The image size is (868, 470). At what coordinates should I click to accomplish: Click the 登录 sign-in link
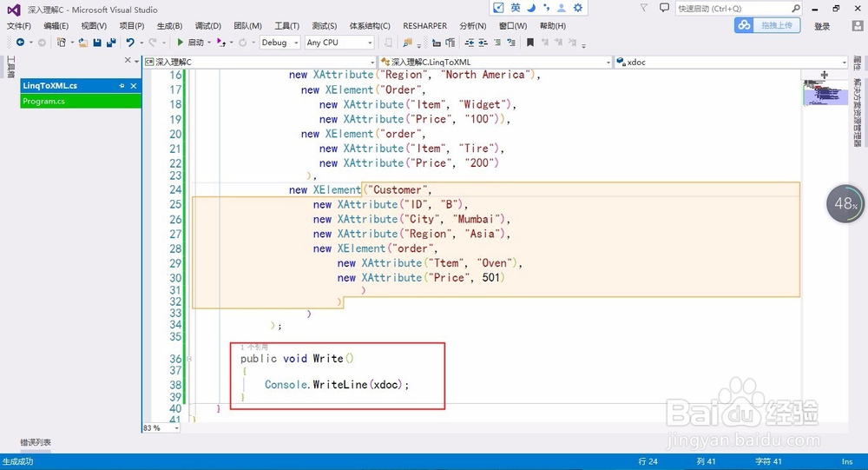[x=822, y=26]
